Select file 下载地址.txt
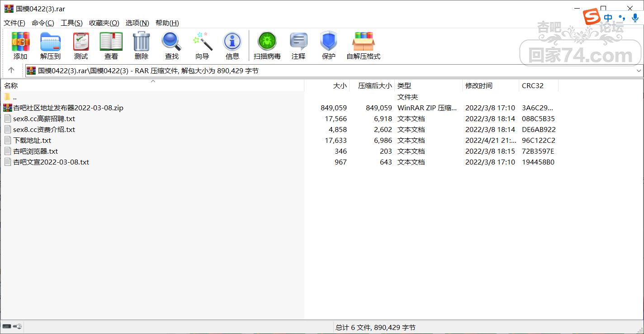 pyautogui.click(x=32, y=140)
